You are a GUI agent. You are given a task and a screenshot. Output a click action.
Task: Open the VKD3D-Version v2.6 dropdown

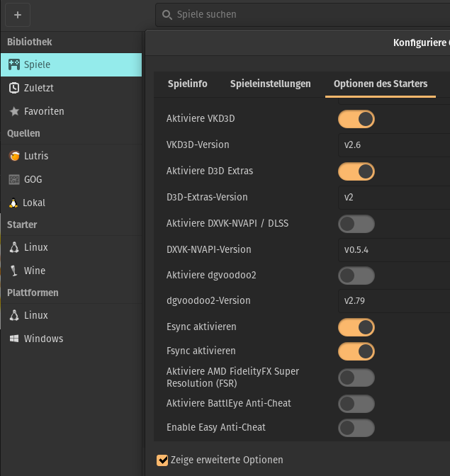click(x=393, y=144)
